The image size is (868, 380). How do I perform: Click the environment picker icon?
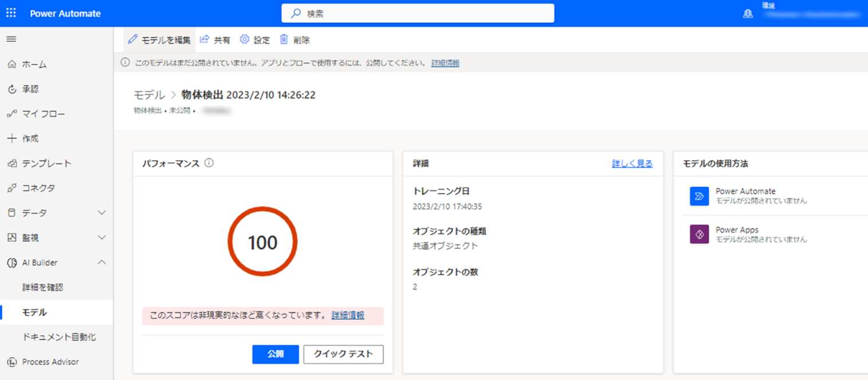click(748, 14)
